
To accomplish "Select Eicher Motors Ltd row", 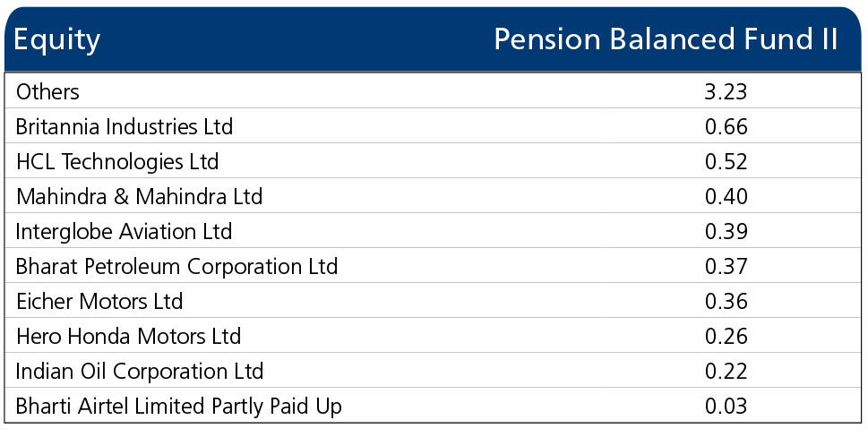I will click(99, 302).
